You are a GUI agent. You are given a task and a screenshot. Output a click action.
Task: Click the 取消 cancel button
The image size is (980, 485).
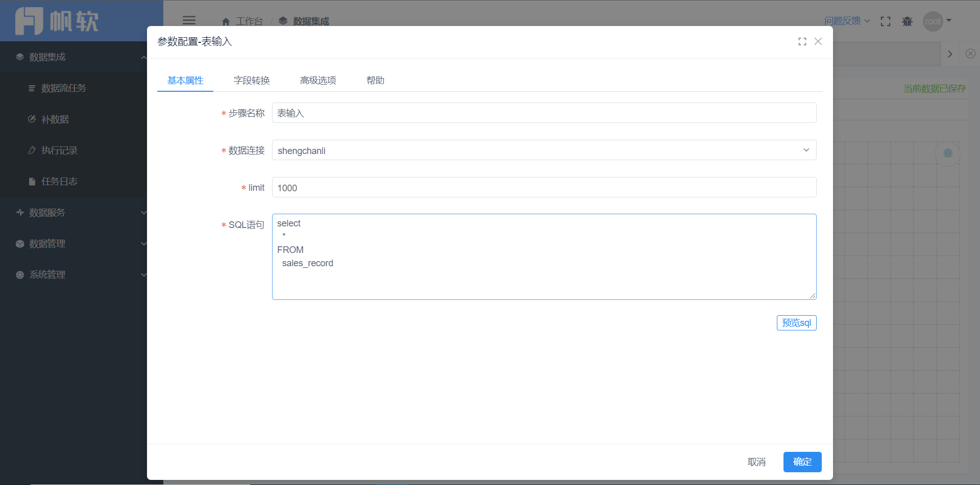click(x=756, y=462)
